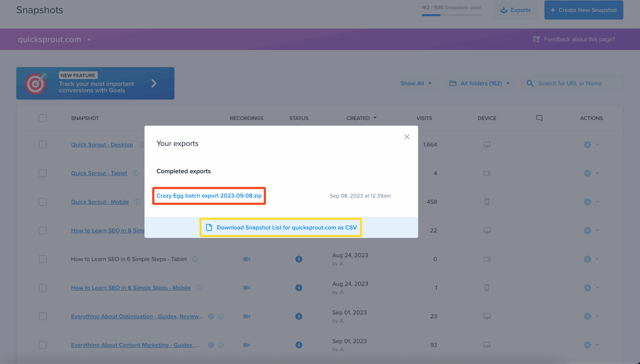640x364 pixels.
Task: Click recordings camera icon for Content Marketing row
Action: pyautogui.click(x=246, y=345)
